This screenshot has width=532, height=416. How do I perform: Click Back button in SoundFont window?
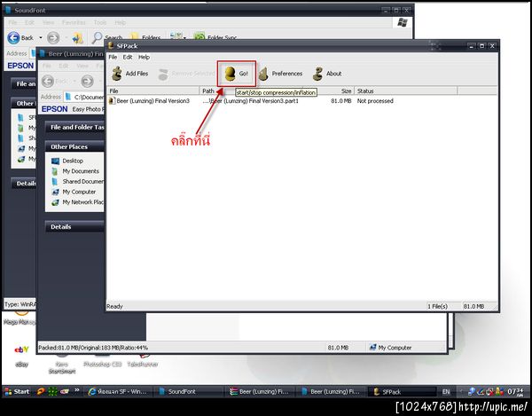[x=20, y=37]
